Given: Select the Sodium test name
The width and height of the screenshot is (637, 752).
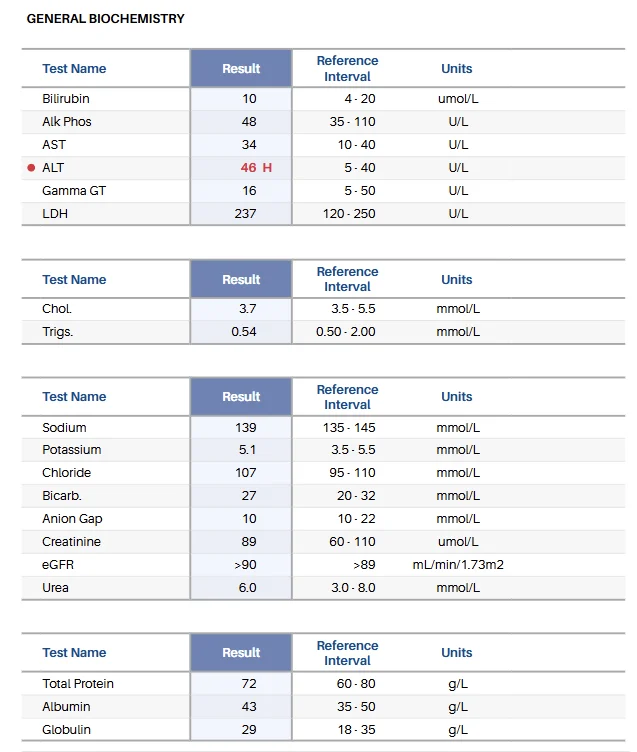Looking at the screenshot, I should [x=64, y=428].
